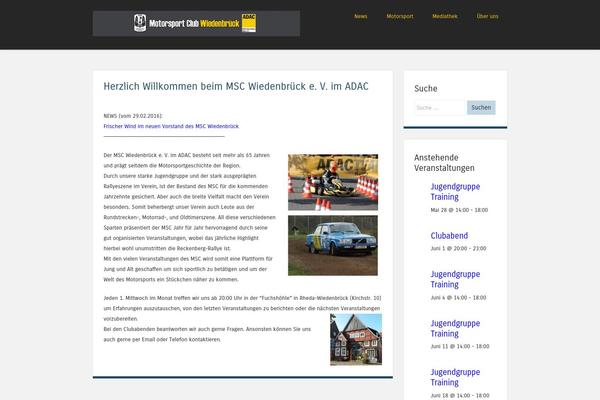Open Jugendgruppe Training event on Juni 11
This screenshot has height=400, width=600.
click(x=455, y=328)
